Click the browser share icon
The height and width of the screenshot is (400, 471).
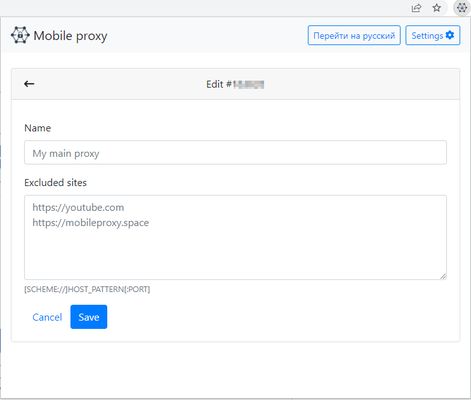(416, 8)
